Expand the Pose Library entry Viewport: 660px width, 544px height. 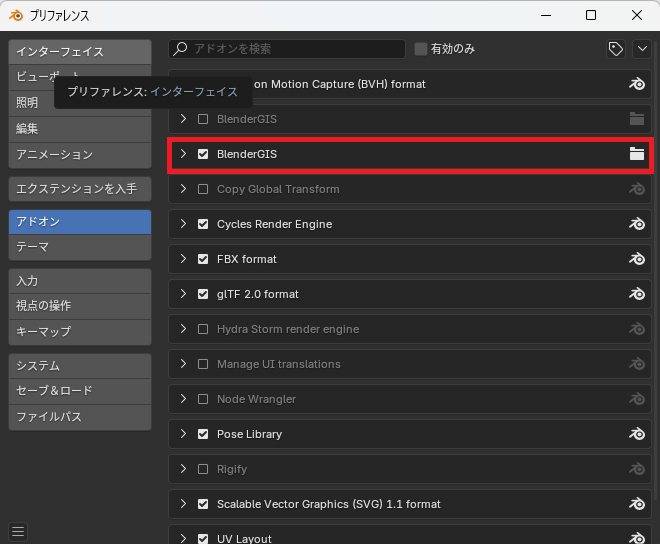(x=183, y=433)
